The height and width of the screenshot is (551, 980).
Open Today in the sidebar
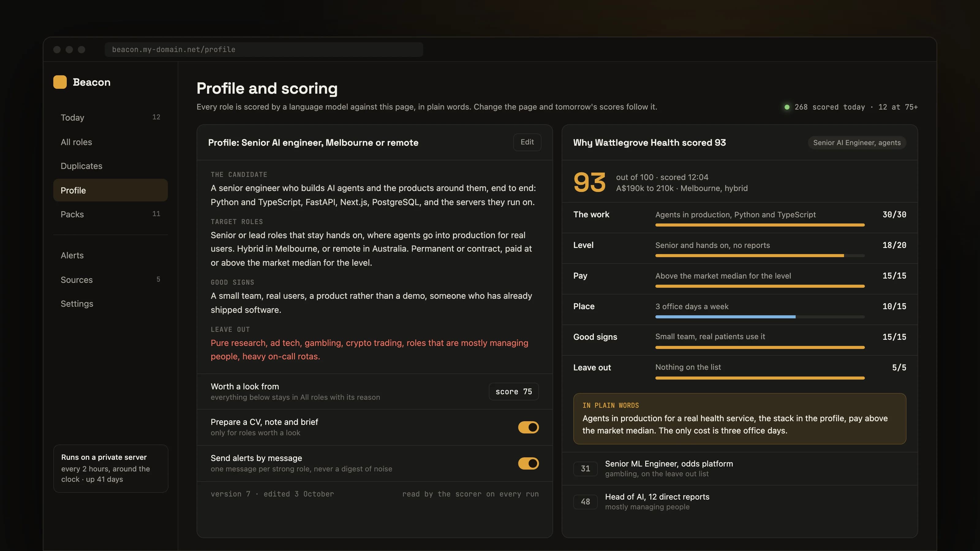(110, 118)
